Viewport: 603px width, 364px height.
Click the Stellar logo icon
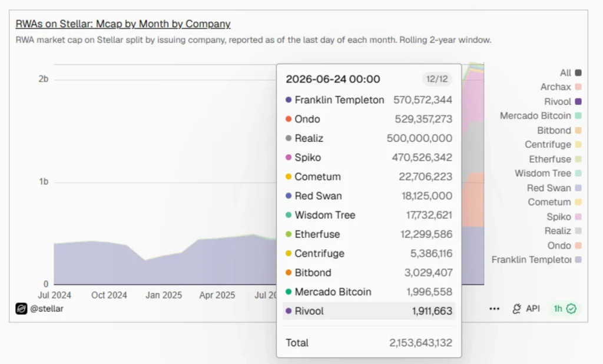click(21, 309)
